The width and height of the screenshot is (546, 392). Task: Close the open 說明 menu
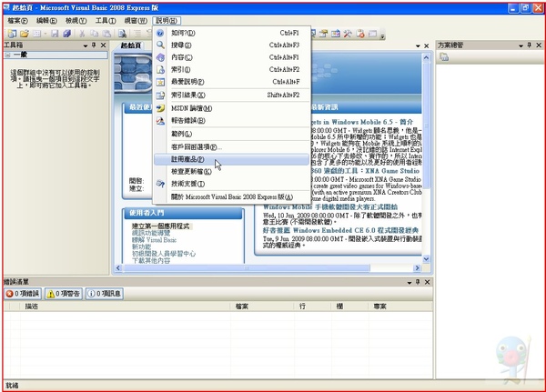[x=167, y=21]
